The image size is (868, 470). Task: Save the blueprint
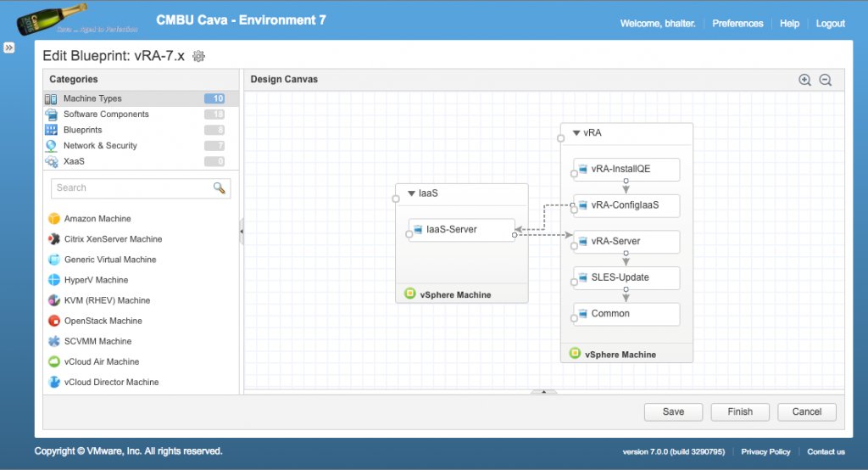[x=673, y=411]
